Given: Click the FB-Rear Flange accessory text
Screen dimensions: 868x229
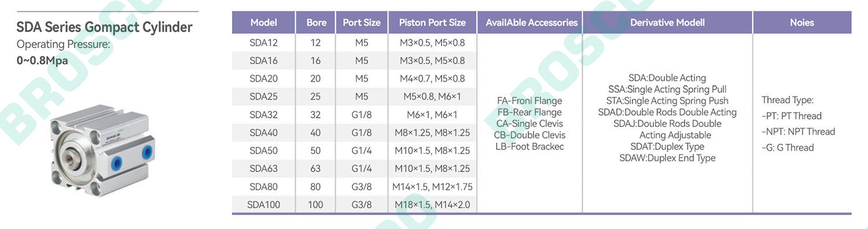Looking at the screenshot, I should (x=529, y=112).
